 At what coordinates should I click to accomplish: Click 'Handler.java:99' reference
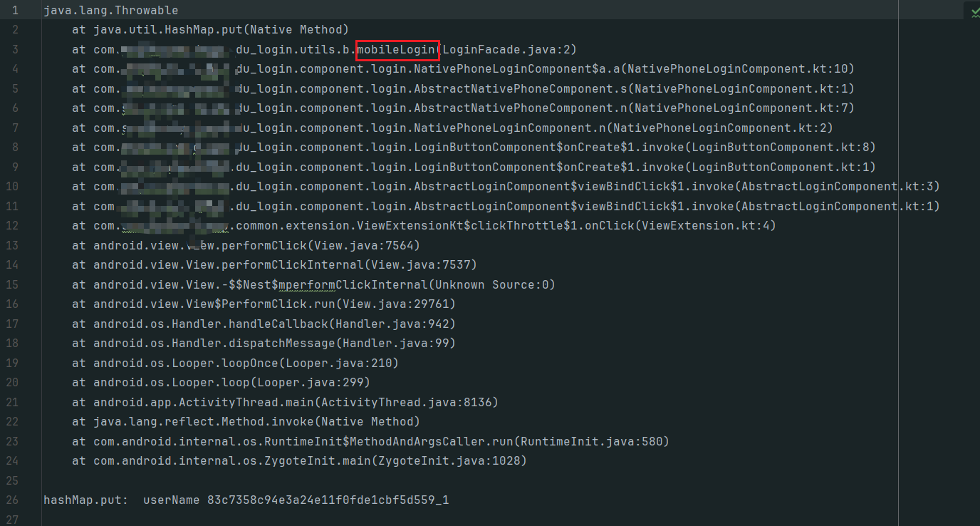click(395, 344)
